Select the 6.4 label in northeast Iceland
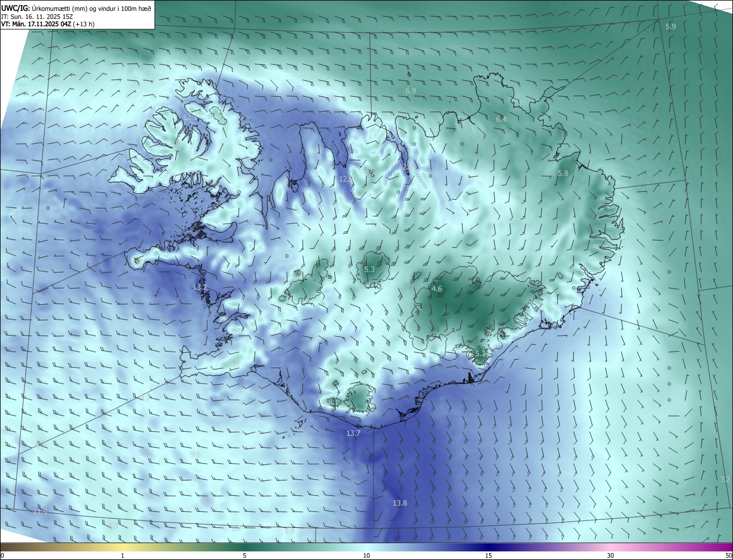Image resolution: width=733 pixels, height=560 pixels. tap(501, 119)
